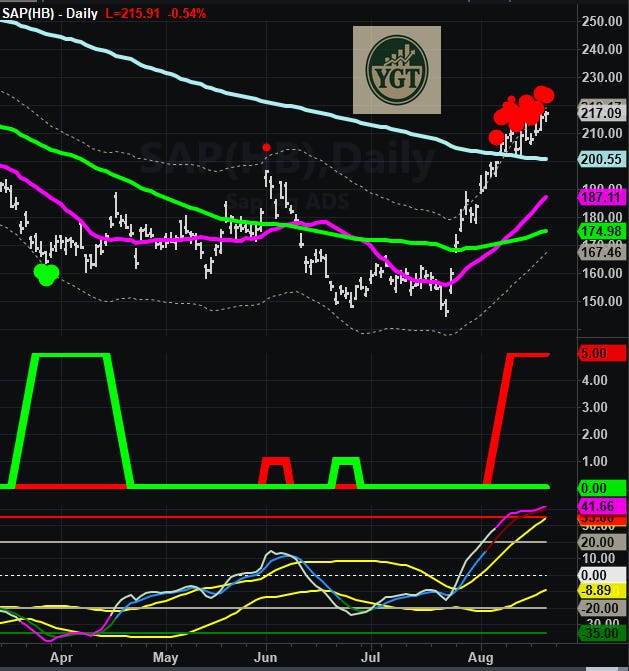Image resolution: width=629 pixels, height=671 pixels.
Task: Click the Jun date axis label
Action: click(x=265, y=657)
